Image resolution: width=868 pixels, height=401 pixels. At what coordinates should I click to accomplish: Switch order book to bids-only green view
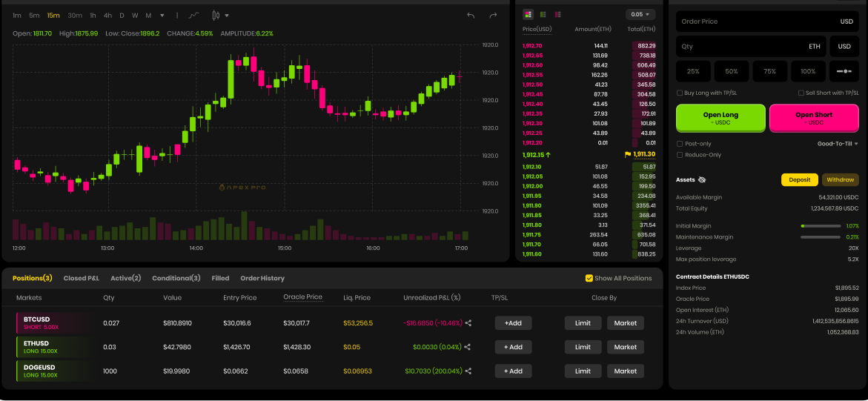[x=543, y=14]
